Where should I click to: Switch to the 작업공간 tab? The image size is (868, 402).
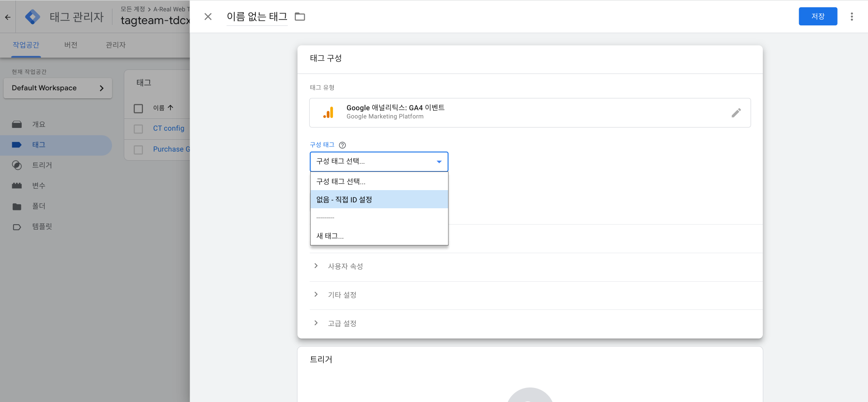click(26, 45)
